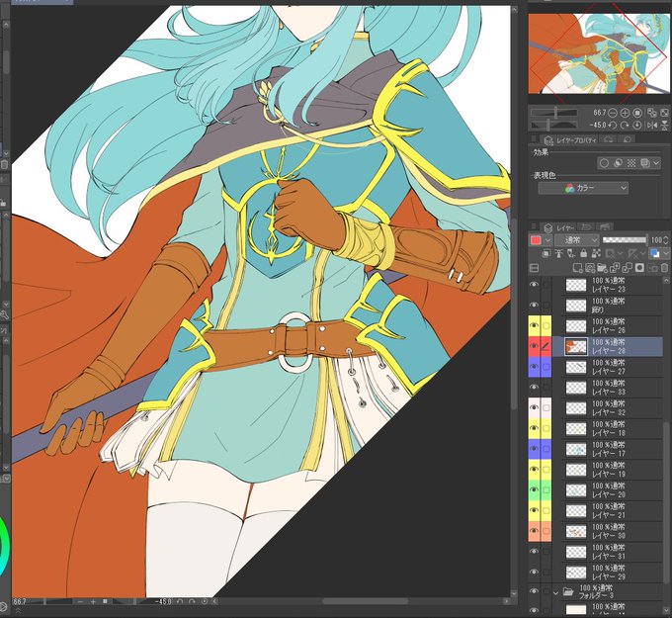Zoom in using the Navigator plus button
Image resolution: width=672 pixels, height=618 pixels.
click(x=625, y=113)
